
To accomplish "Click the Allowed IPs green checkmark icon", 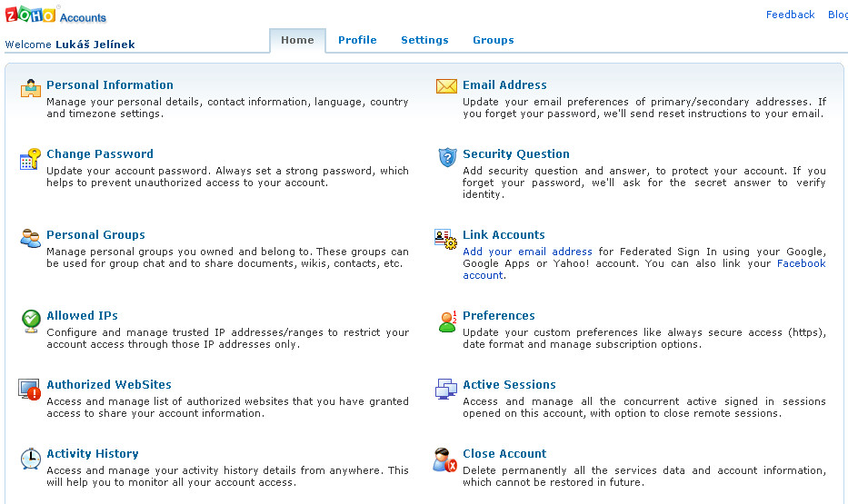I will 31,320.
